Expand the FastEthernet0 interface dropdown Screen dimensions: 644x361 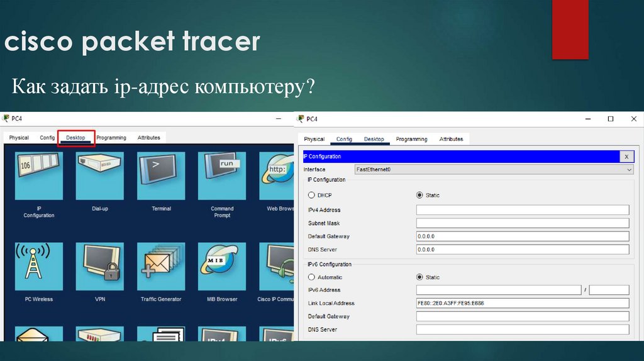[494, 169]
